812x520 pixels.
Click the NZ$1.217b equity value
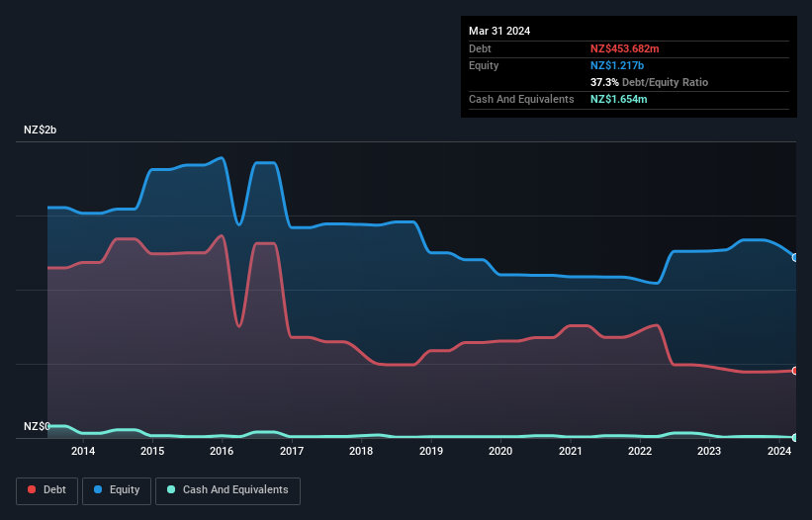pos(617,65)
